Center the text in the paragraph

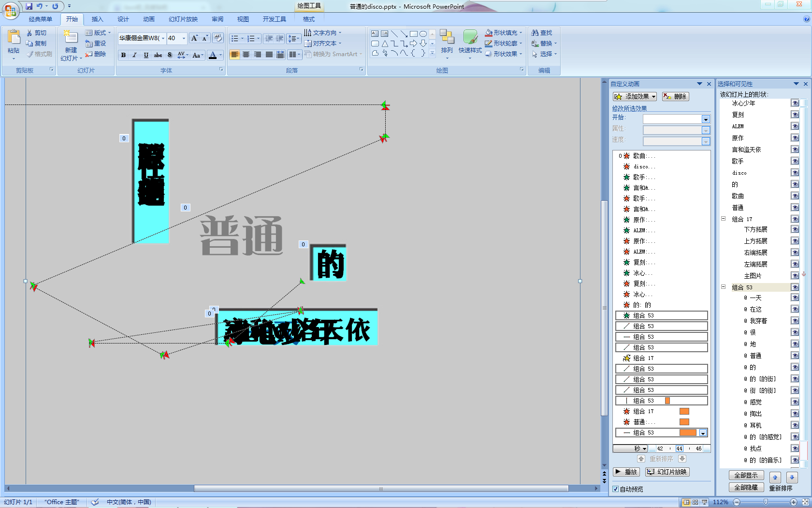(246, 55)
